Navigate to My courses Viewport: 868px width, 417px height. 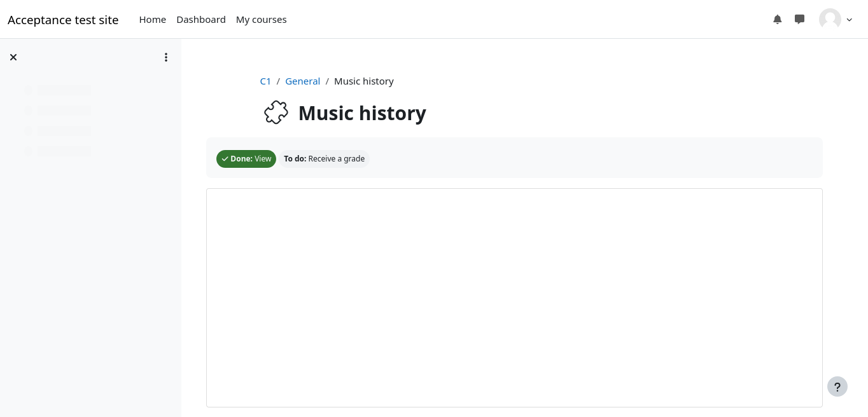pos(261,20)
